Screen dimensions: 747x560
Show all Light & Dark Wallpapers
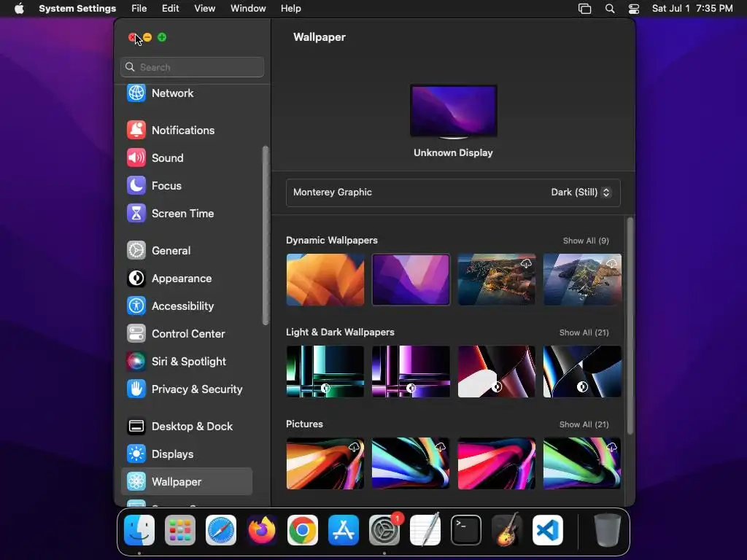[584, 332]
